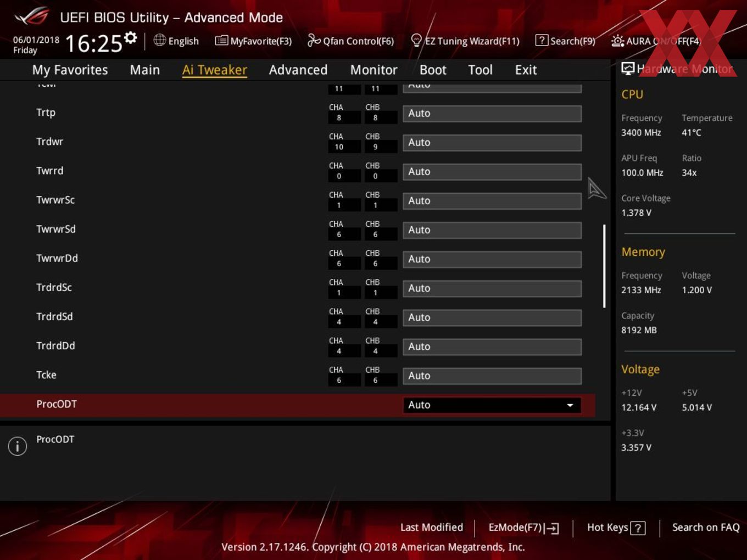The width and height of the screenshot is (747, 560).
Task: Open Search(F9)
Action: pos(565,41)
